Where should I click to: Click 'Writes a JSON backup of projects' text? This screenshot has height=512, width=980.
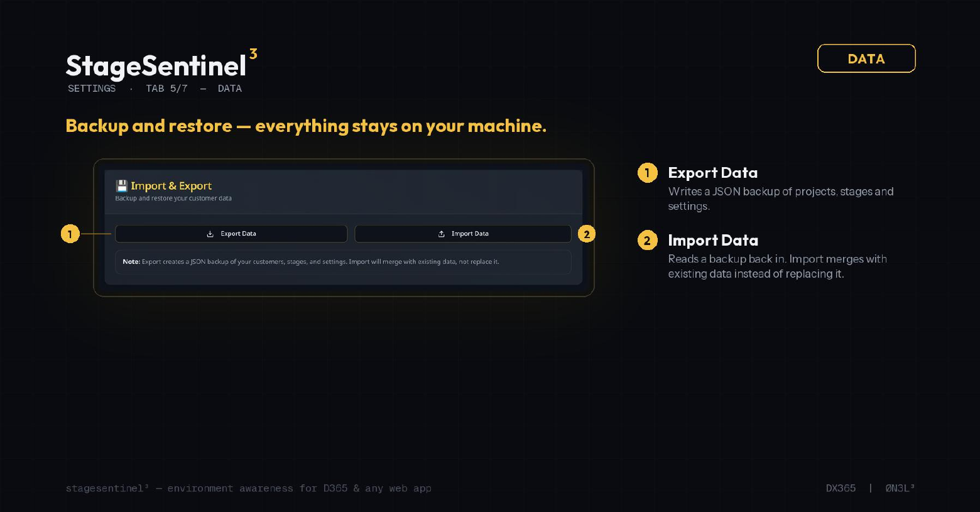click(x=781, y=199)
